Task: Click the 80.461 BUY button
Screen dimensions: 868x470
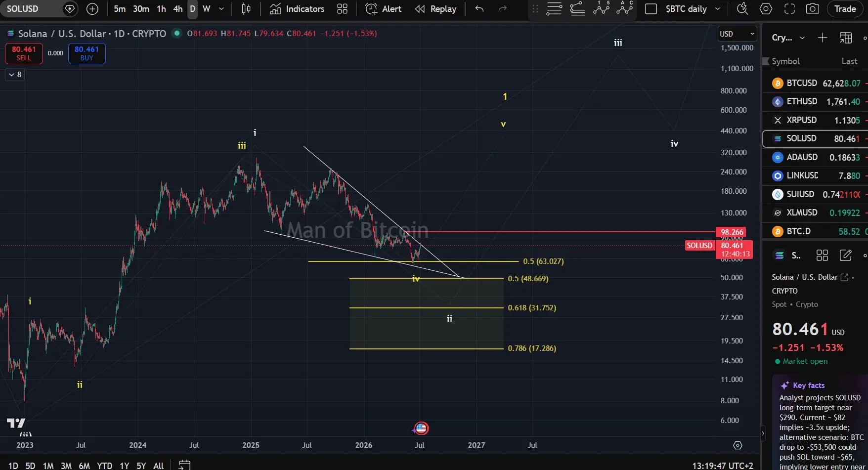Action: click(87, 53)
